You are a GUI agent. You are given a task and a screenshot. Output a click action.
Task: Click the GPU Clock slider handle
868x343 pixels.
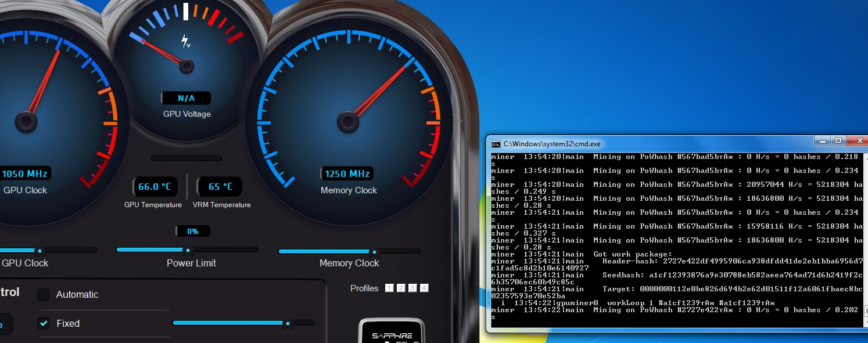point(40,251)
